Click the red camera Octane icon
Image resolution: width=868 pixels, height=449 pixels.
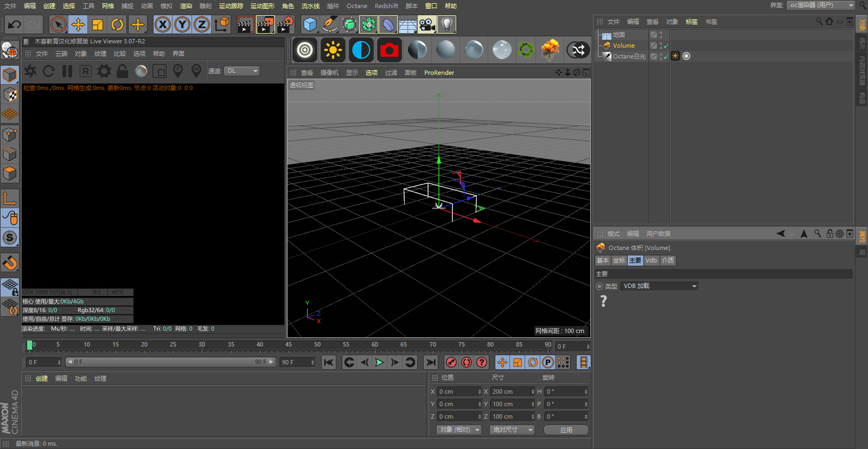click(389, 50)
